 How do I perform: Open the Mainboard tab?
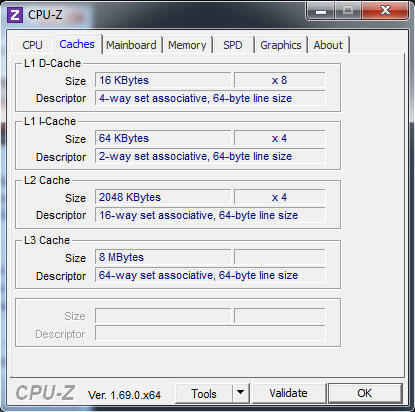(131, 45)
